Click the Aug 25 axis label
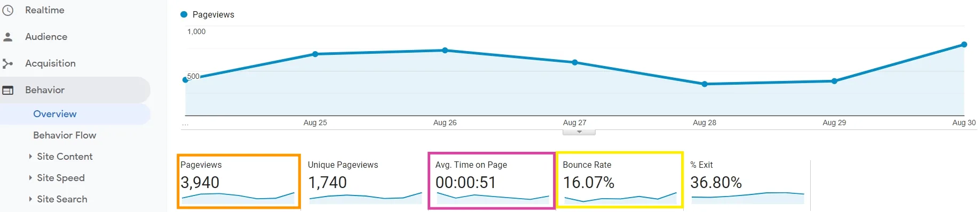 point(315,123)
